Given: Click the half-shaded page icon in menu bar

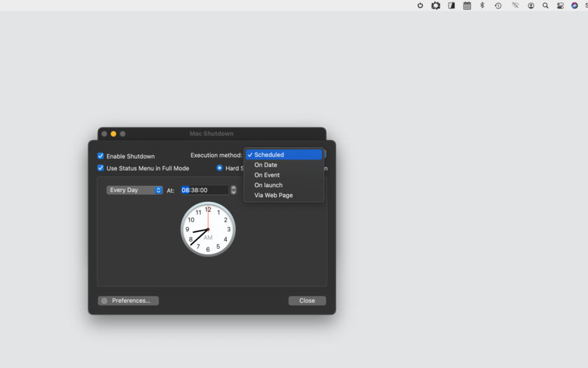Looking at the screenshot, I should (x=451, y=6).
